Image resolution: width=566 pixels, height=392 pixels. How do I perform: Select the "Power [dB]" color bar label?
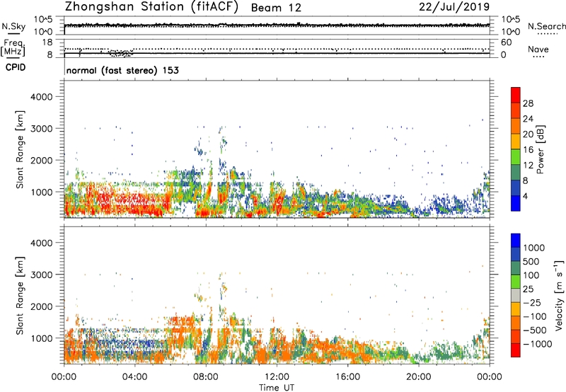[x=540, y=149]
